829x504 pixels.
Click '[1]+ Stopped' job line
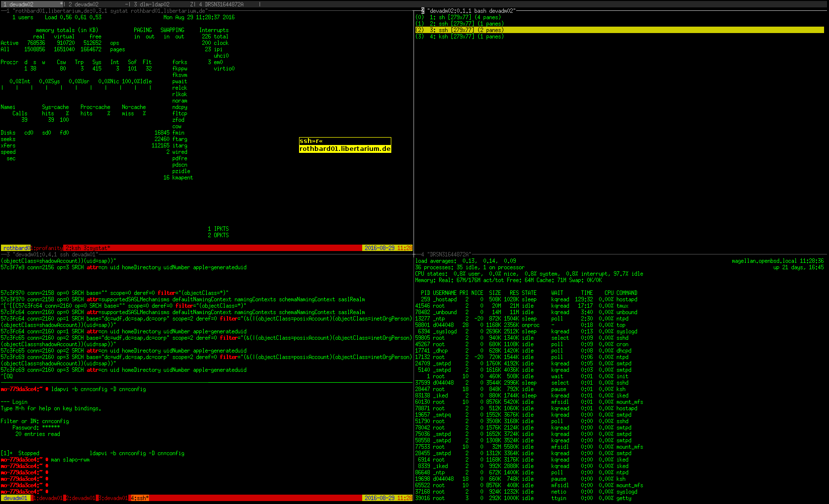(20, 453)
